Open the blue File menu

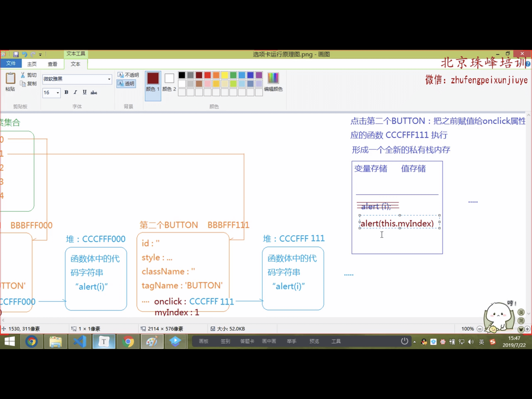[11, 64]
